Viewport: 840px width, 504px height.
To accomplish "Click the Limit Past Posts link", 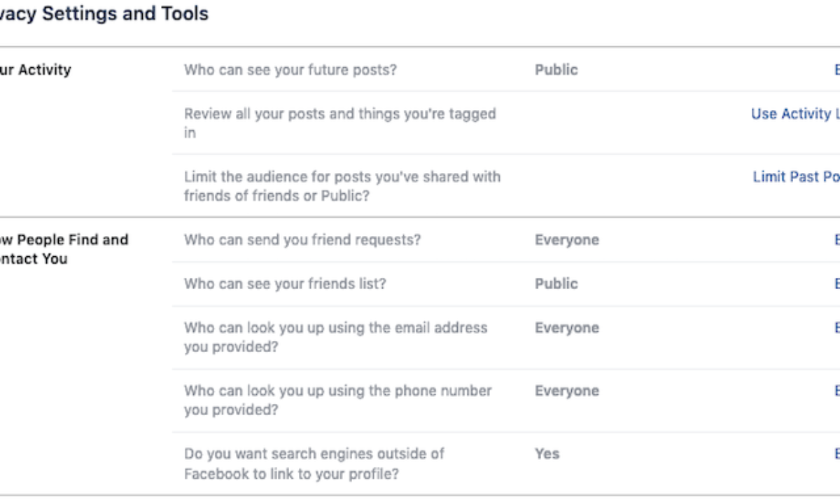I will [x=796, y=177].
